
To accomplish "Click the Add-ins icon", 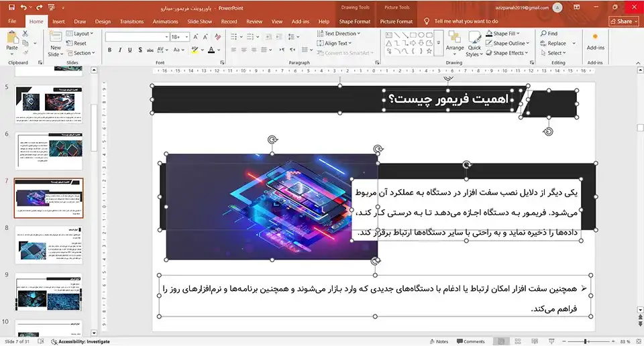I will (595, 37).
